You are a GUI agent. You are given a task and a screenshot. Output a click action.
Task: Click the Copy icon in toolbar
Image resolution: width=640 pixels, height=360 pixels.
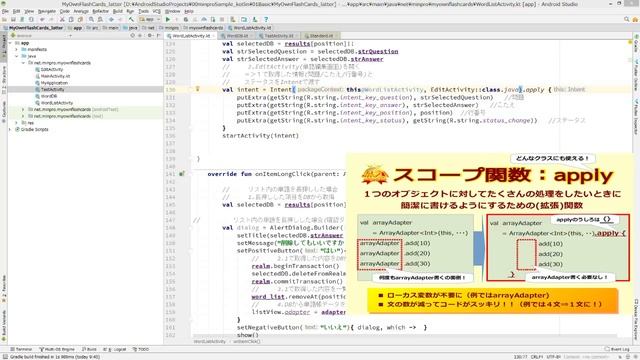tap(71, 19)
